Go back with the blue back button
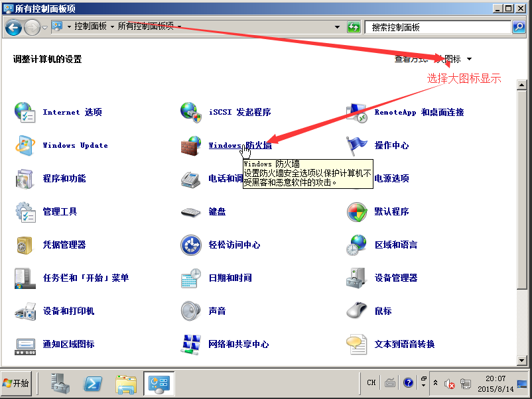 (13, 27)
